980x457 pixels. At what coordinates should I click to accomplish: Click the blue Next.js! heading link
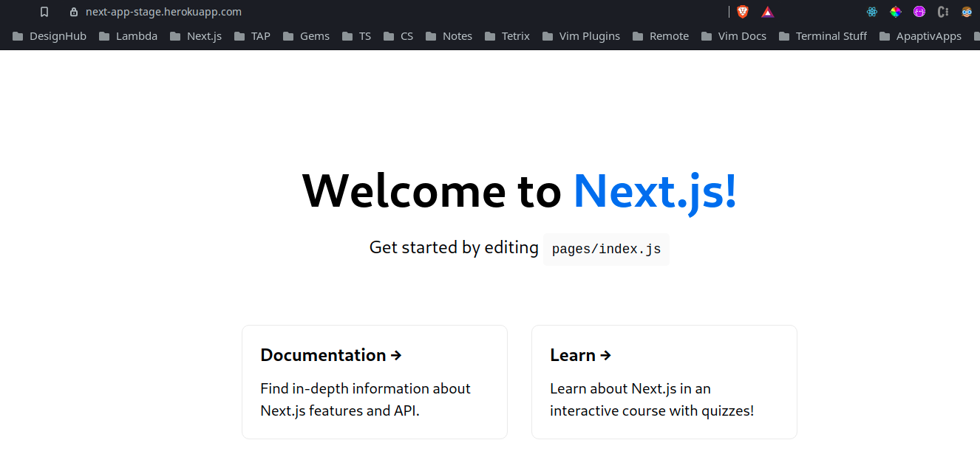(x=655, y=191)
